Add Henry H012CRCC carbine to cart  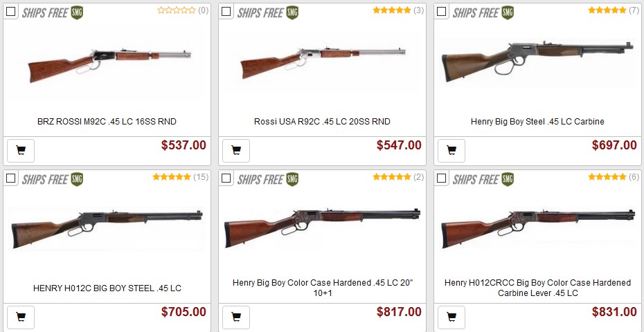[451, 317]
